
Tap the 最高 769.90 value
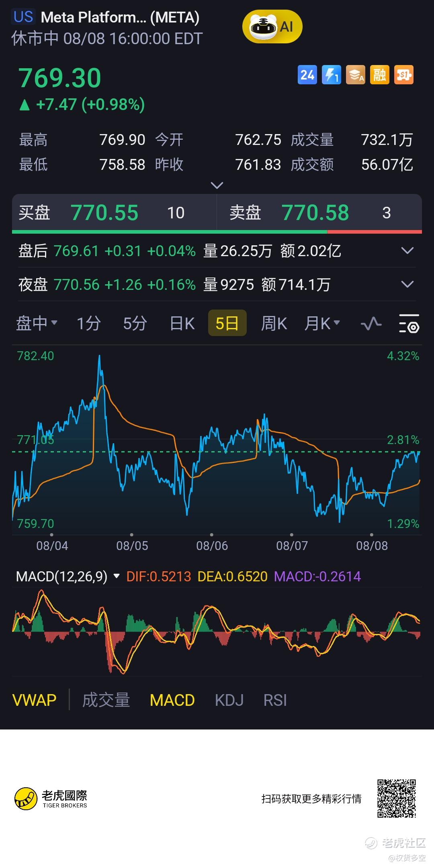pos(122,140)
